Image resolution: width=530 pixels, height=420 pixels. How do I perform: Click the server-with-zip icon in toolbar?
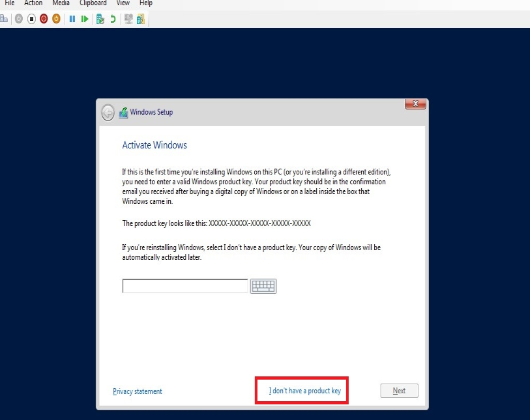coord(141,19)
